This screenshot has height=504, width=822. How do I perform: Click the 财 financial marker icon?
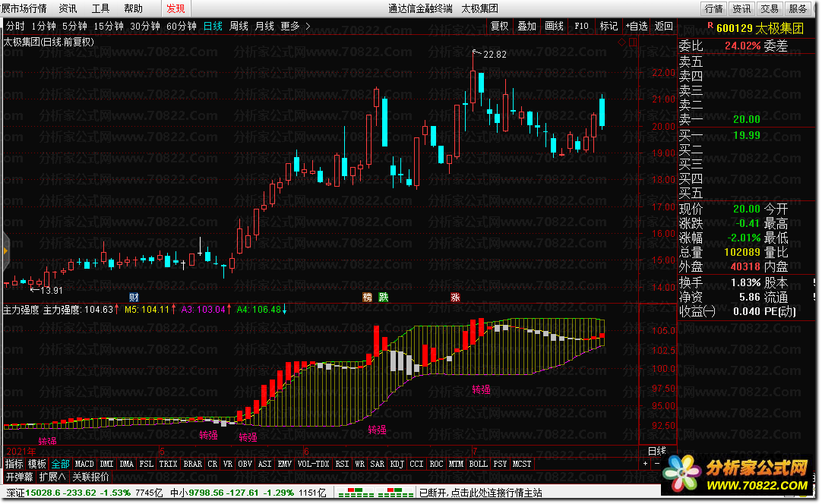134,297
